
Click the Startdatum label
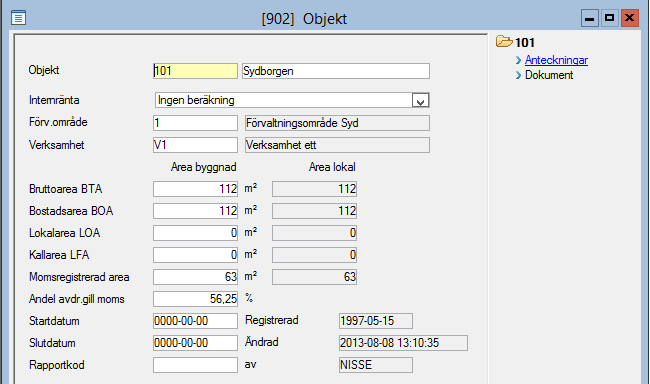click(54, 321)
